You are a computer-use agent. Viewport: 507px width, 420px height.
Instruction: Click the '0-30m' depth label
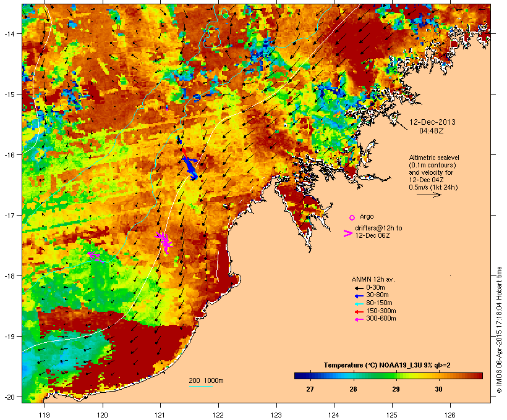[375, 288]
